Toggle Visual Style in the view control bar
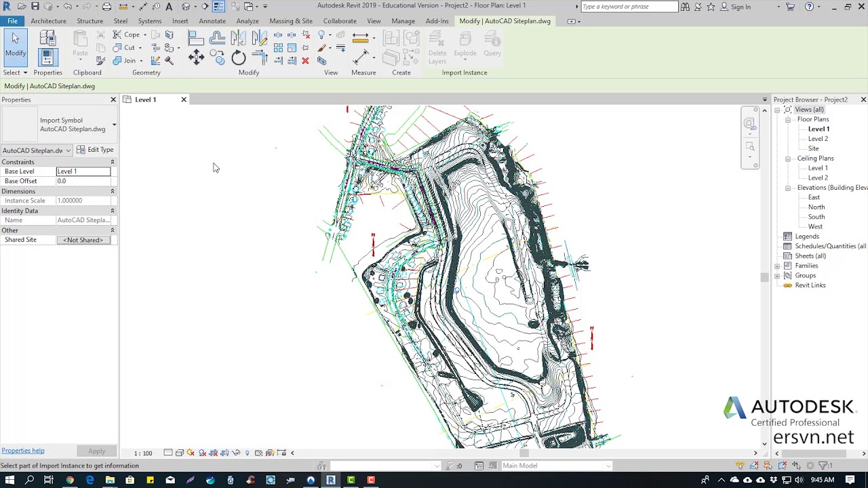 tap(180, 453)
